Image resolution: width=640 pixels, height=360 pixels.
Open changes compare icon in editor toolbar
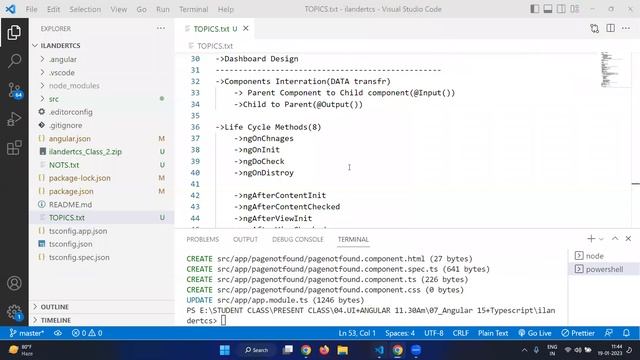click(x=594, y=28)
